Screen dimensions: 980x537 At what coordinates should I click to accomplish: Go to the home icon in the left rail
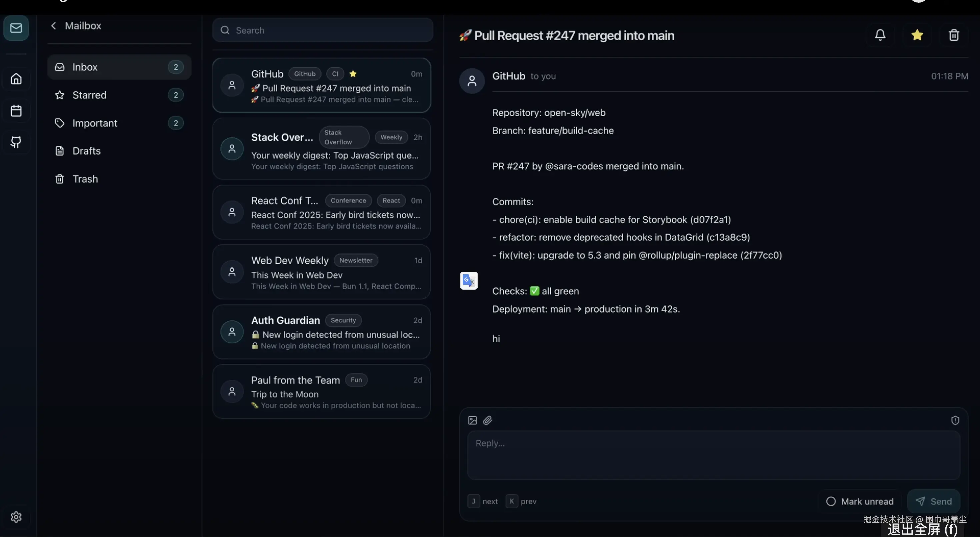[x=16, y=79]
